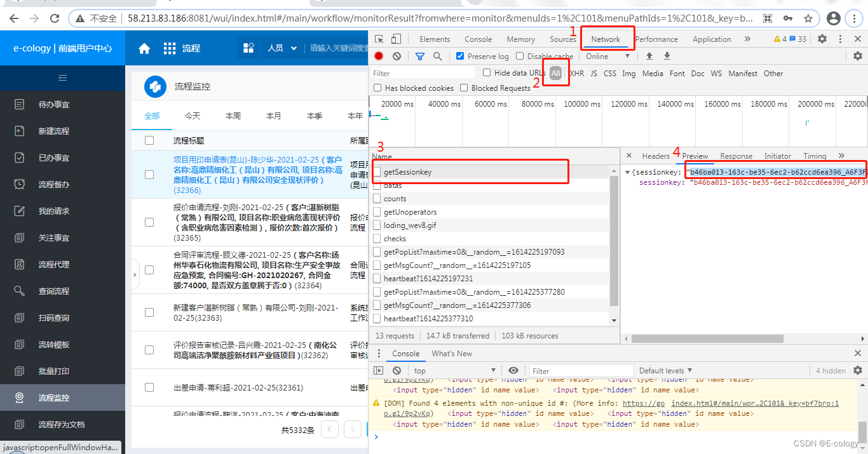Switch to the Headers tab
868x454 pixels.
tap(655, 156)
